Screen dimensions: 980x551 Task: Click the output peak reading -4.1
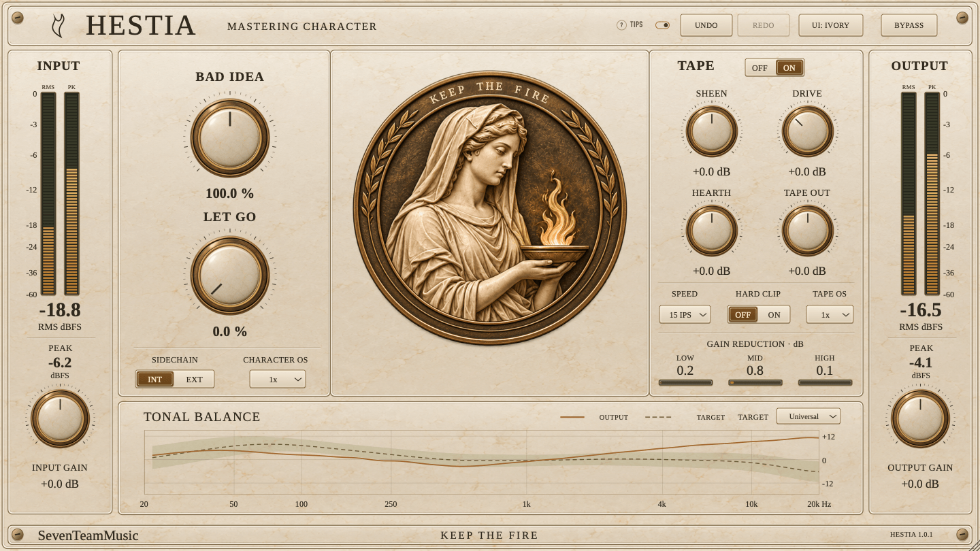(920, 363)
